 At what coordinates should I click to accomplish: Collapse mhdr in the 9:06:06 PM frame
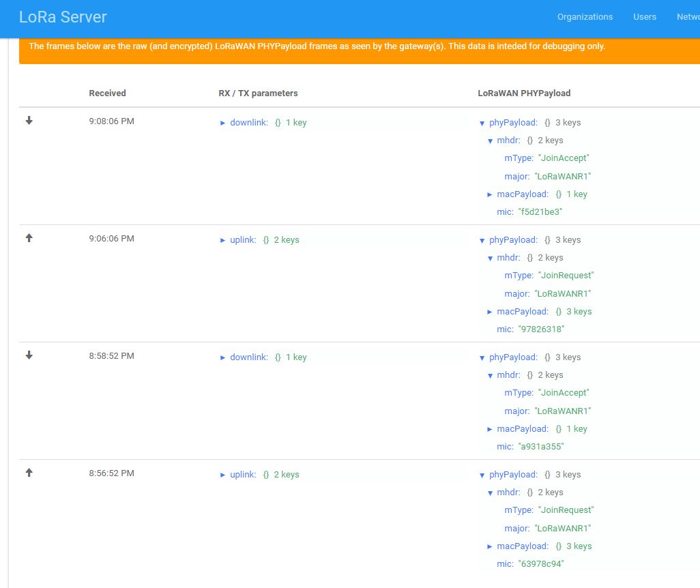pos(490,258)
